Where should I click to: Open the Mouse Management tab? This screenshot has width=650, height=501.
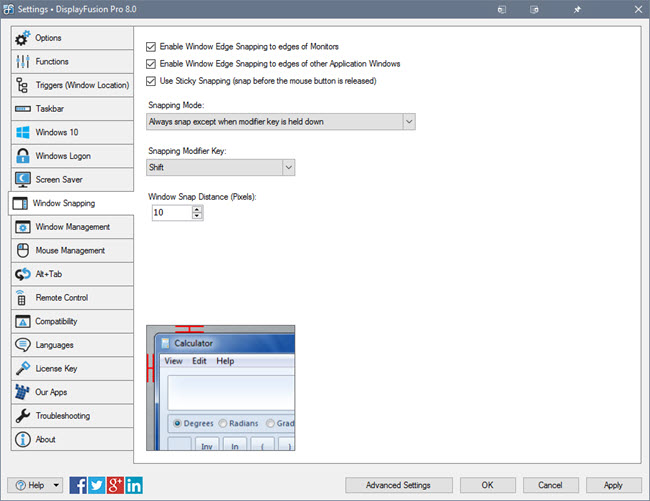(x=72, y=250)
